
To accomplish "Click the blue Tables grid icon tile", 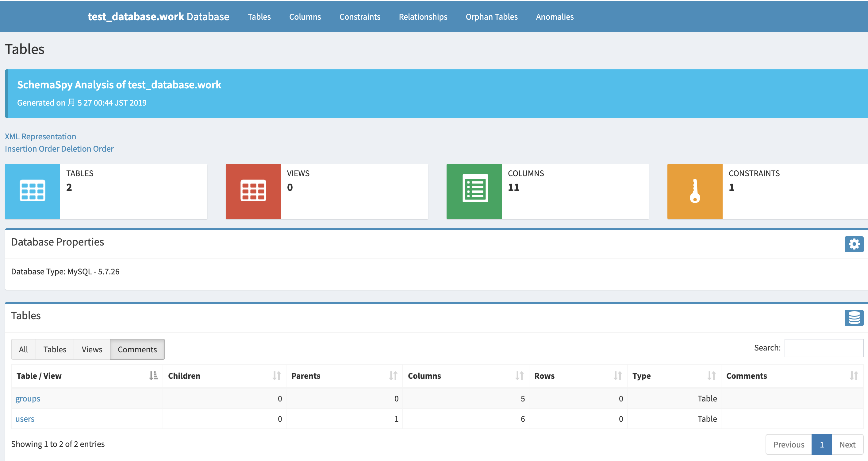I will click(32, 191).
